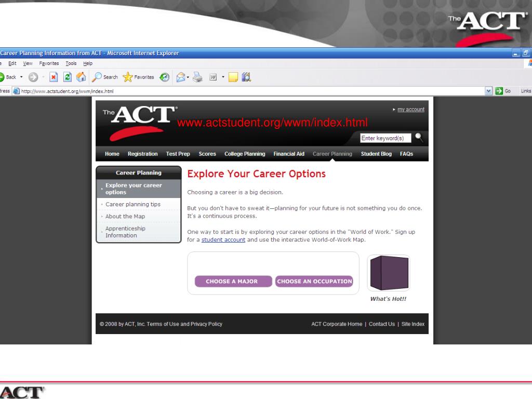The width and height of the screenshot is (532, 399).
Task: Open the Mail icon dropdown arrow
Action: click(x=188, y=77)
